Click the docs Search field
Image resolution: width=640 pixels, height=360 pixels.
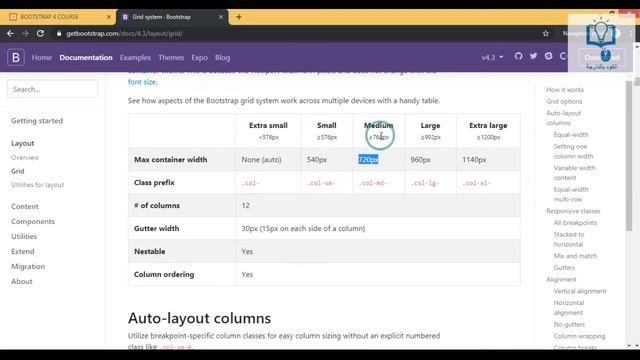click(x=52, y=89)
